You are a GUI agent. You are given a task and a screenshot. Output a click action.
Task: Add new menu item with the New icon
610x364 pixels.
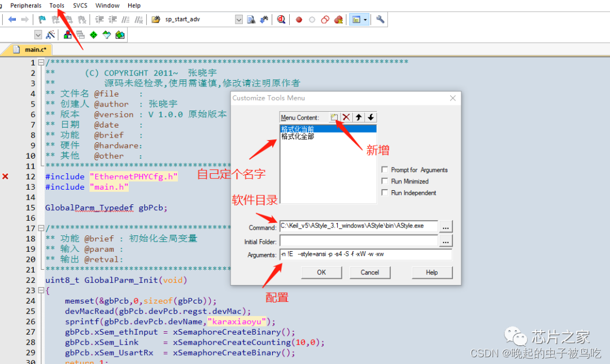click(x=334, y=117)
